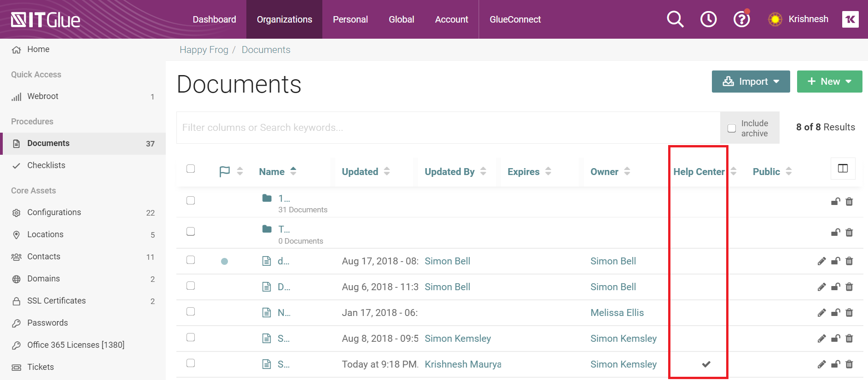Sort by Public column
This screenshot has height=380, width=868.
(x=772, y=171)
